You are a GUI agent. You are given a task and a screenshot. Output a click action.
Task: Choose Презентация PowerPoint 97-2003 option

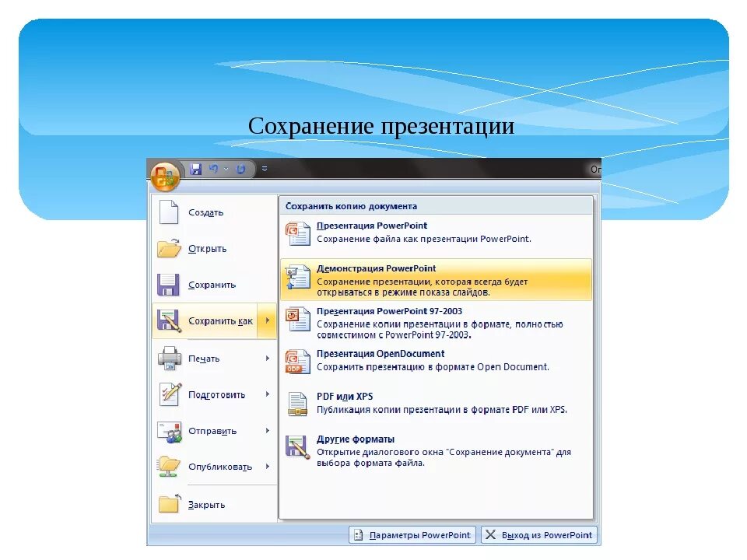pyautogui.click(x=436, y=322)
